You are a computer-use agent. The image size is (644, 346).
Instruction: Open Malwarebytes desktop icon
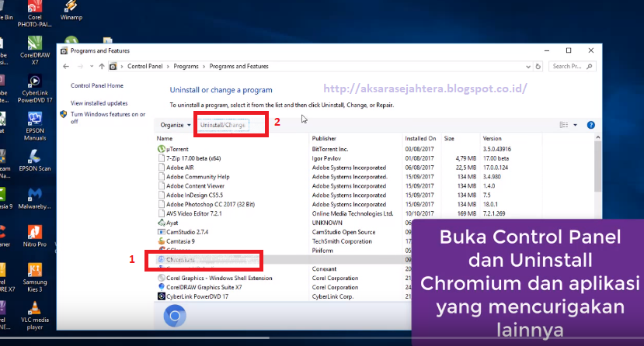[x=35, y=199]
